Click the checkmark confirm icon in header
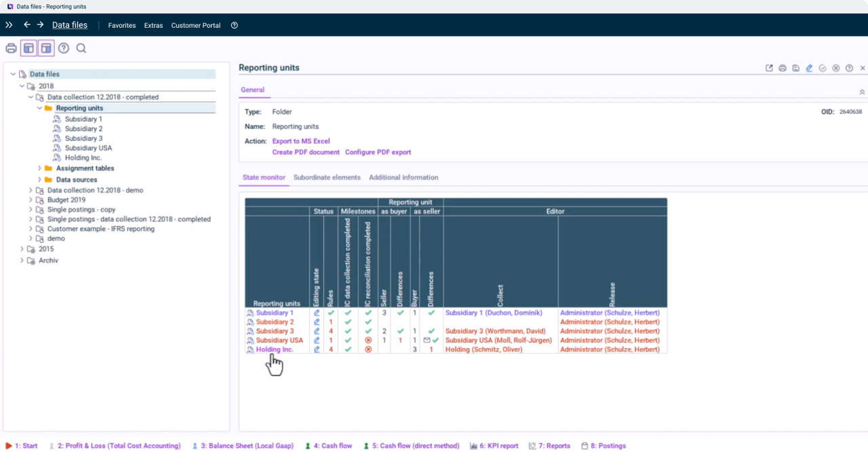Image resolution: width=868 pixels, height=456 pixels. point(823,68)
